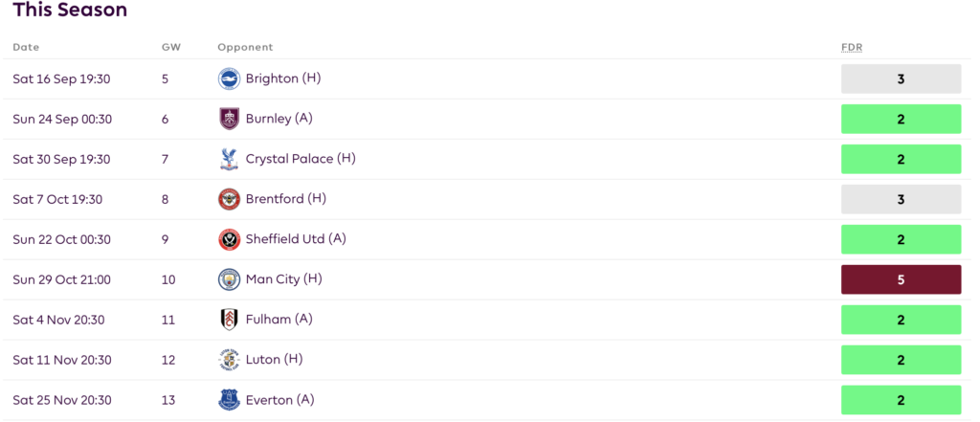The height and width of the screenshot is (422, 980).
Task: Select the Man City club crest
Action: click(x=229, y=279)
